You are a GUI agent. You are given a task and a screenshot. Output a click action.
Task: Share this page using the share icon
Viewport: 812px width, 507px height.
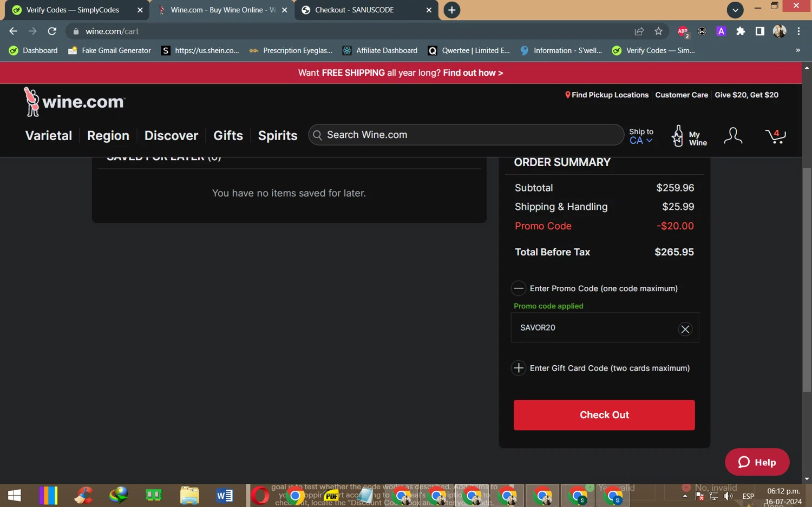coord(639,31)
